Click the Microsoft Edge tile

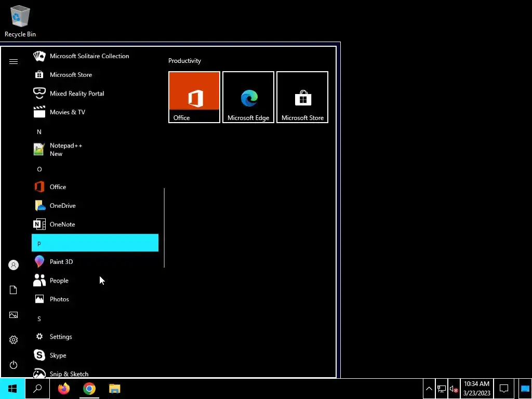[x=248, y=97]
